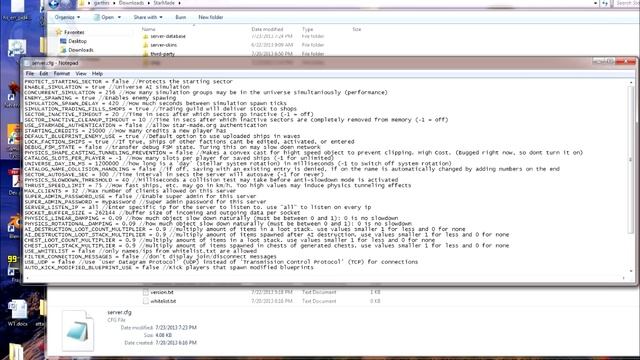Click the ENEMY_SPAWNING = true line
Viewport: 640px width, 360px height.
coord(100,98)
